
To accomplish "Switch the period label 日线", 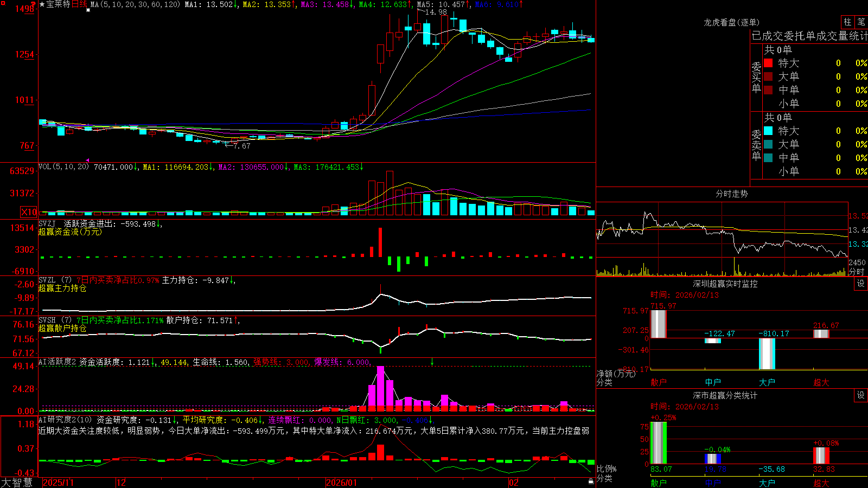I will pos(79,4).
